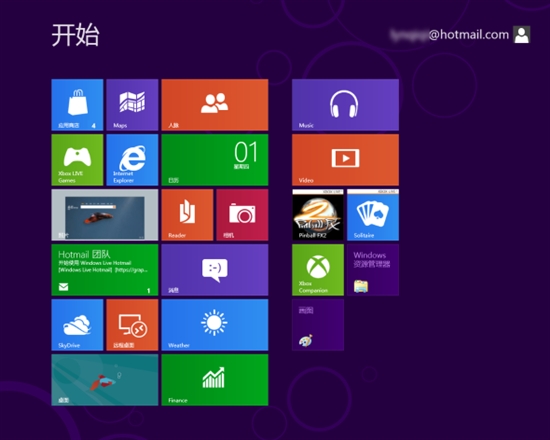Open the Camera tile
The width and height of the screenshot is (550, 440).
tap(242, 215)
